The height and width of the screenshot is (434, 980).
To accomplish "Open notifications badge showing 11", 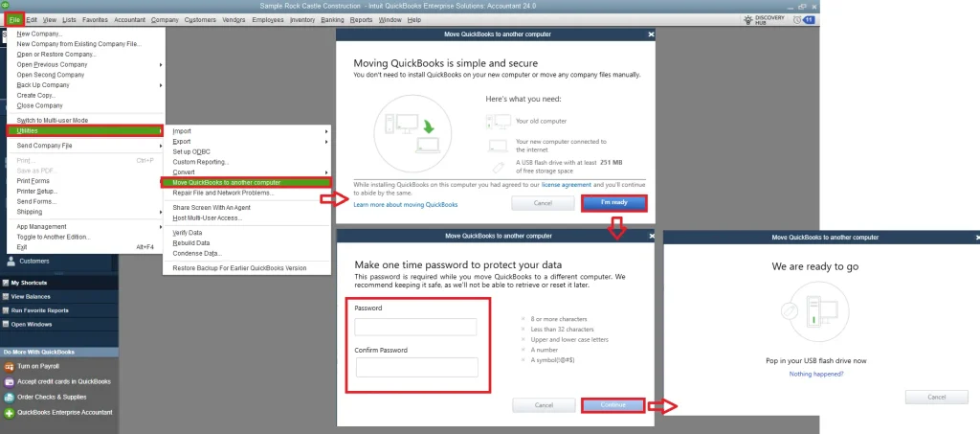I will coord(808,20).
